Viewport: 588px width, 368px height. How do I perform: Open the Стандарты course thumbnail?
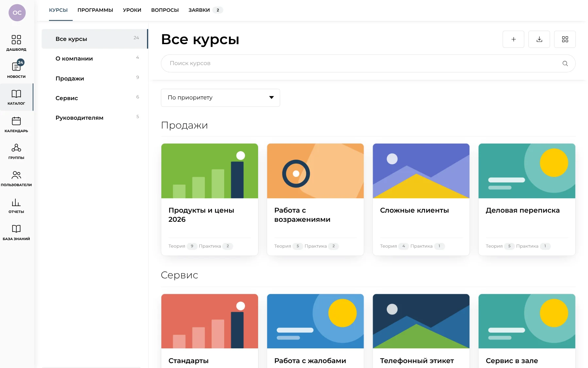pos(210,321)
